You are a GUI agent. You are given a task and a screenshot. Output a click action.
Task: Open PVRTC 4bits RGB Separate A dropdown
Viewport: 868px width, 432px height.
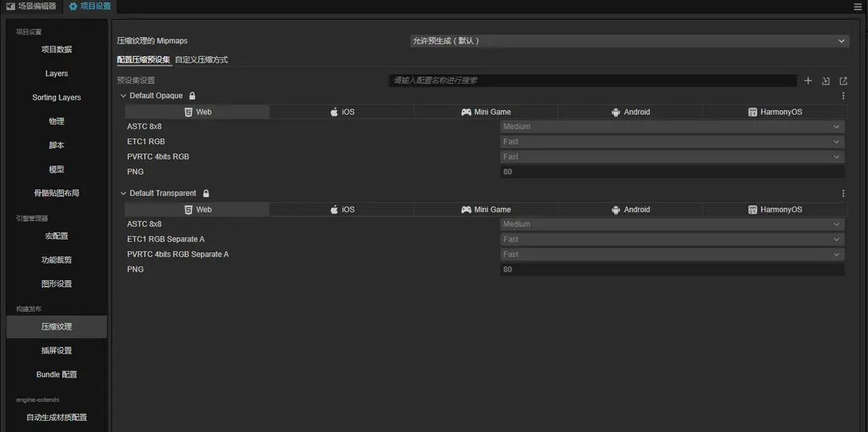[x=672, y=254]
